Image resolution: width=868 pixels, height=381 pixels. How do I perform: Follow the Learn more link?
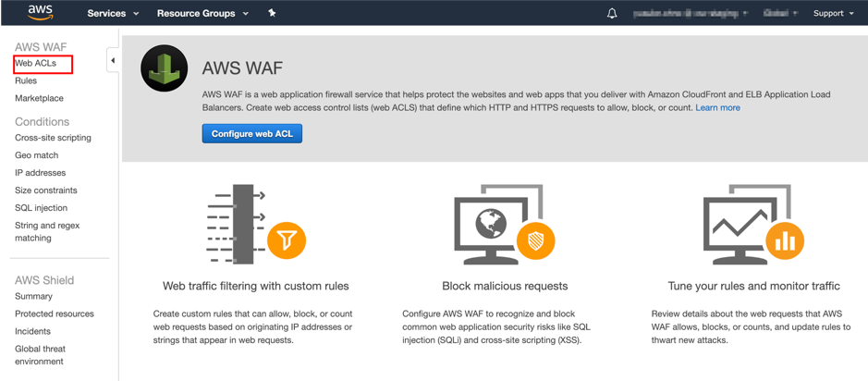point(717,107)
